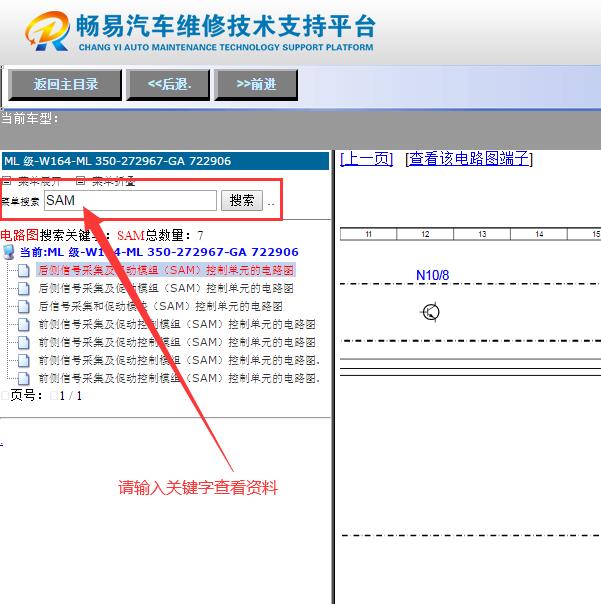Go back with the <<后退 button
This screenshot has height=604, width=601.
tap(168, 85)
